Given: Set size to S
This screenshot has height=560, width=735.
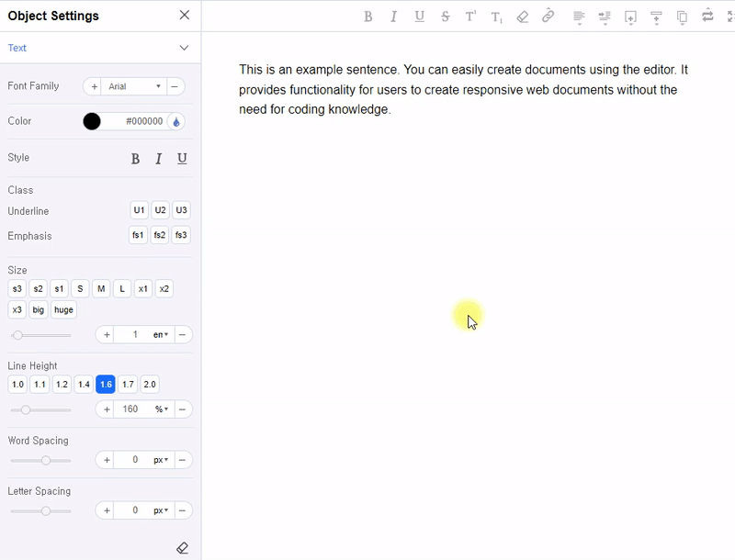Looking at the screenshot, I should tap(80, 289).
